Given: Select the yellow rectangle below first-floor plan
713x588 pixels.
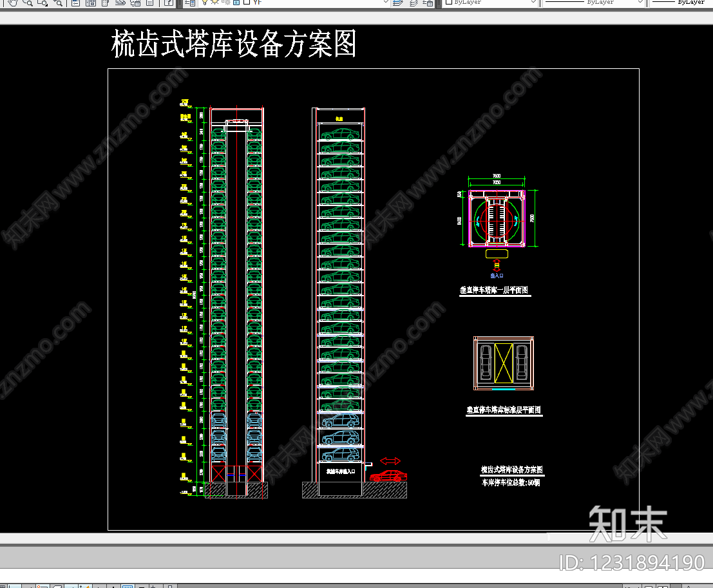Looking at the screenshot, I should tap(497, 254).
